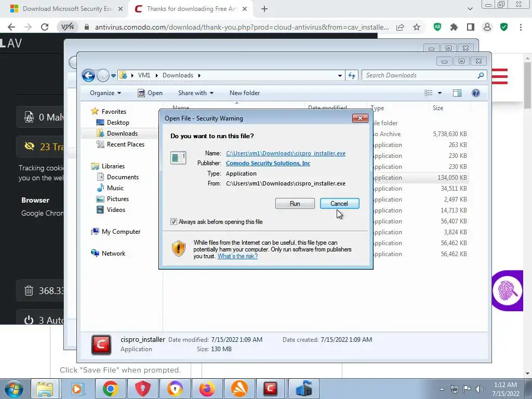The image size is (532, 399).
Task: Open the Chrome three-dot menu
Action: tap(521, 27)
